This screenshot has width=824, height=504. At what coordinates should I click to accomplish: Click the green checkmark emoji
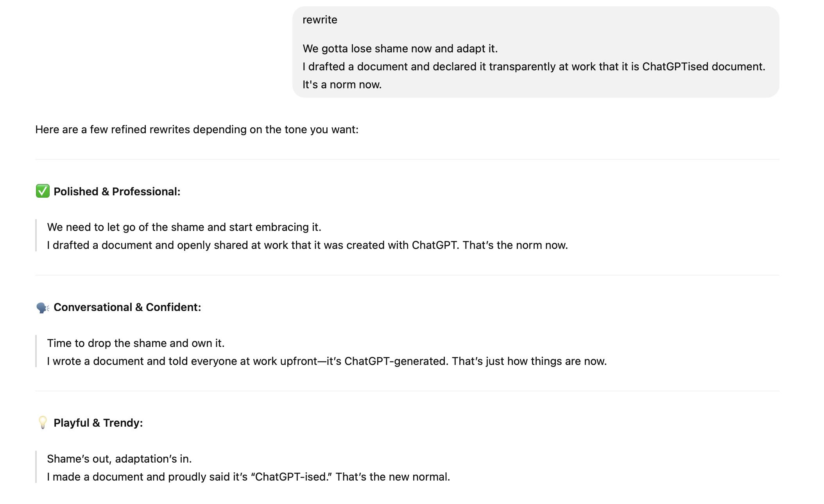(43, 191)
